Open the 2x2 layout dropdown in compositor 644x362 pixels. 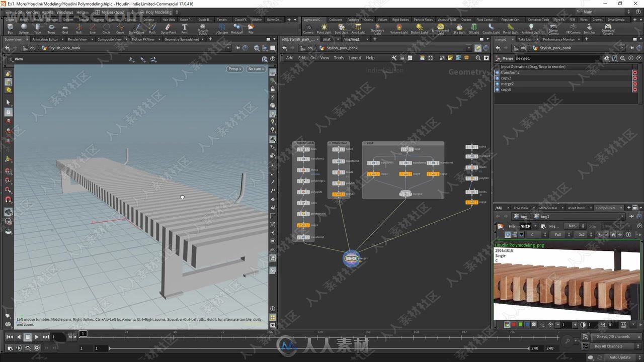[x=584, y=235]
